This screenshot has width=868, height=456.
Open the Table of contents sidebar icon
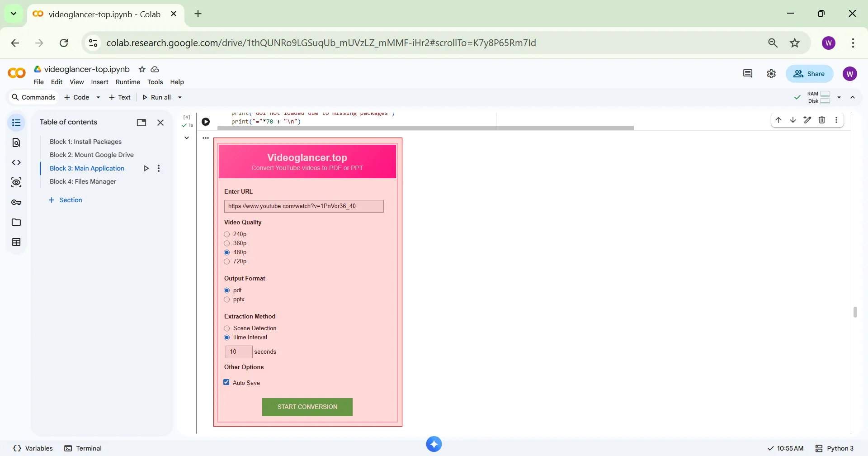click(x=16, y=123)
